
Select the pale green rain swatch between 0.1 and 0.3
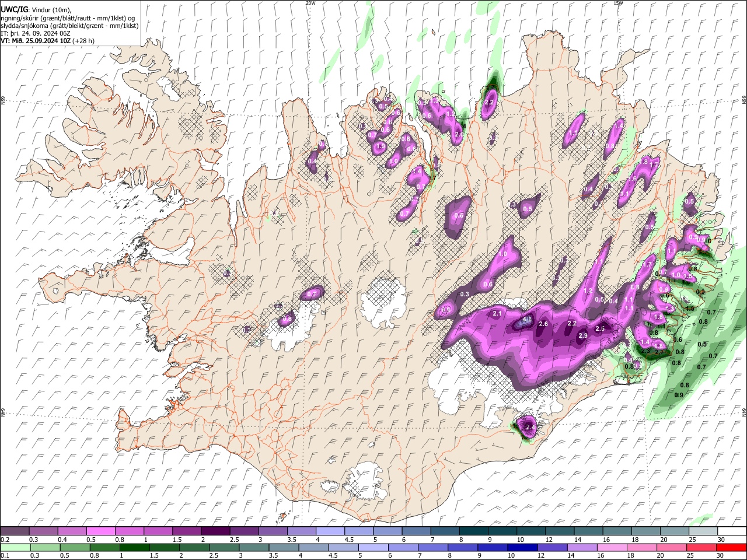click(x=15, y=547)
